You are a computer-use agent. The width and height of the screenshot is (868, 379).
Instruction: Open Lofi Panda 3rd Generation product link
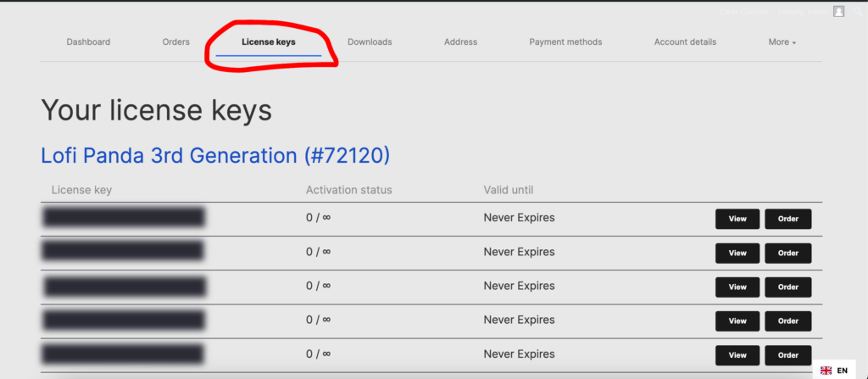click(214, 155)
